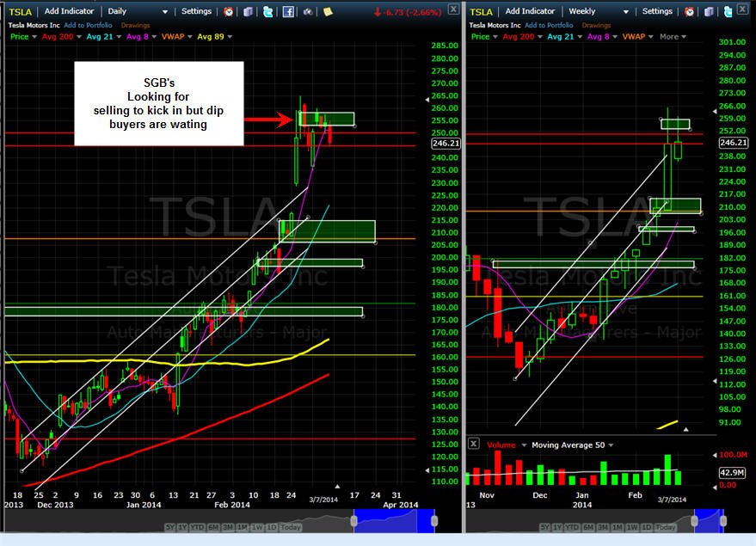Select 1D range in Daily chart
This screenshot has width=756, height=546.
pos(272,527)
